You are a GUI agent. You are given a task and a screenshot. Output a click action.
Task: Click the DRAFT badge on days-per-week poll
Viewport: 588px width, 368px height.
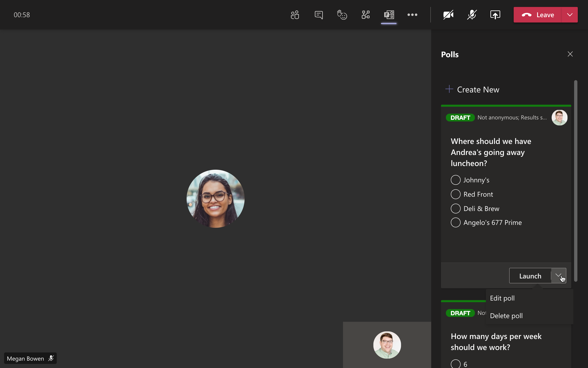[x=460, y=313]
